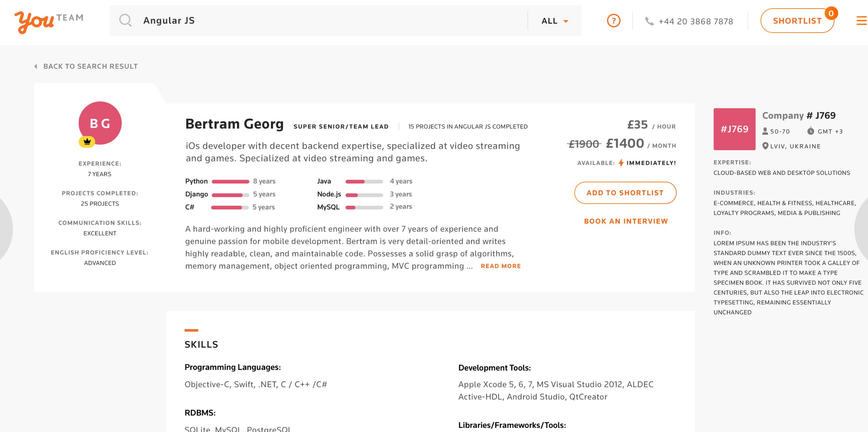
Task: Click the crown badge on the BG avatar
Action: point(87,141)
